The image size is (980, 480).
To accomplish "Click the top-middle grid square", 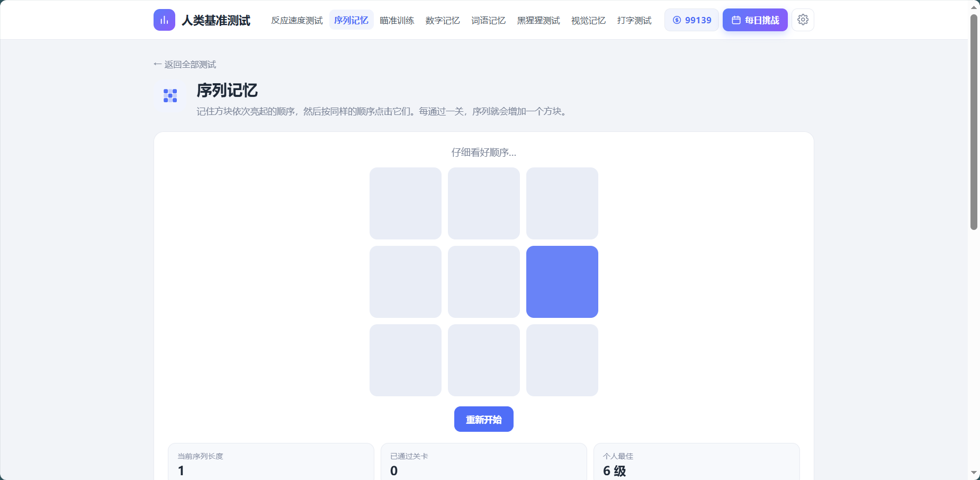I will pos(484,203).
